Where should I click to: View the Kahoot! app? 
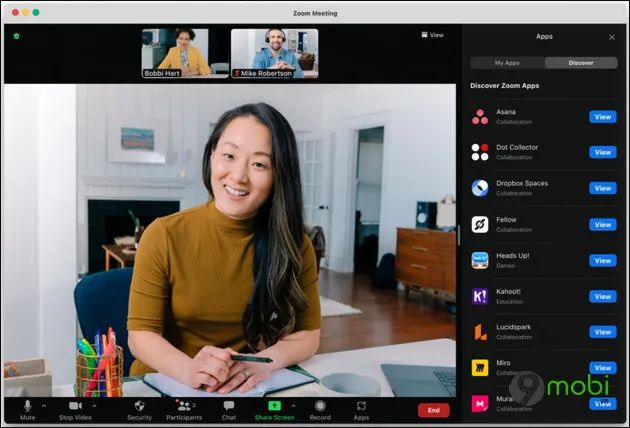point(603,296)
